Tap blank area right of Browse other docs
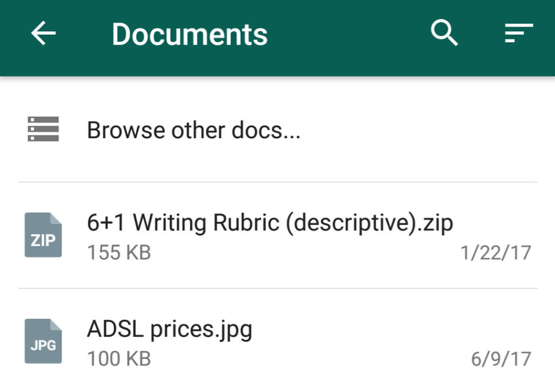 click(418, 130)
